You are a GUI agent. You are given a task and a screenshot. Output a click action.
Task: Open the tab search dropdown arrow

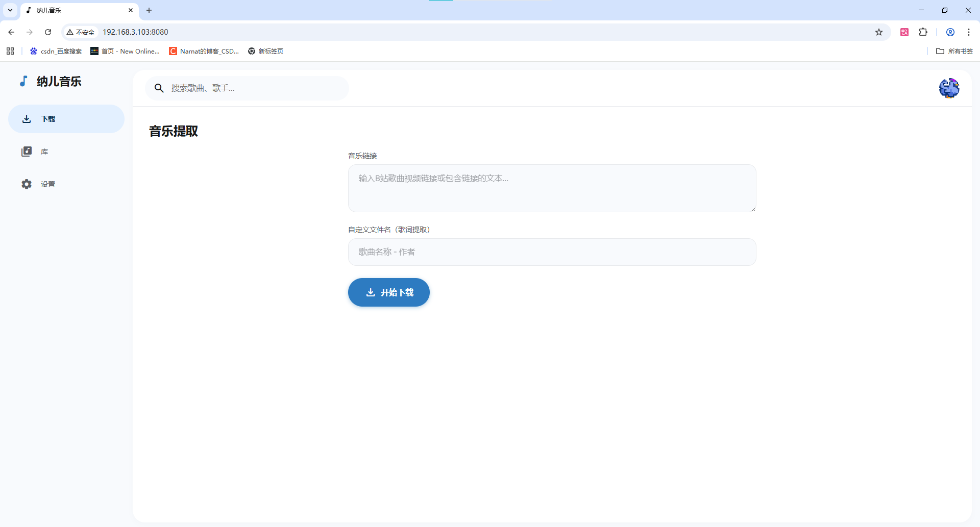point(10,10)
